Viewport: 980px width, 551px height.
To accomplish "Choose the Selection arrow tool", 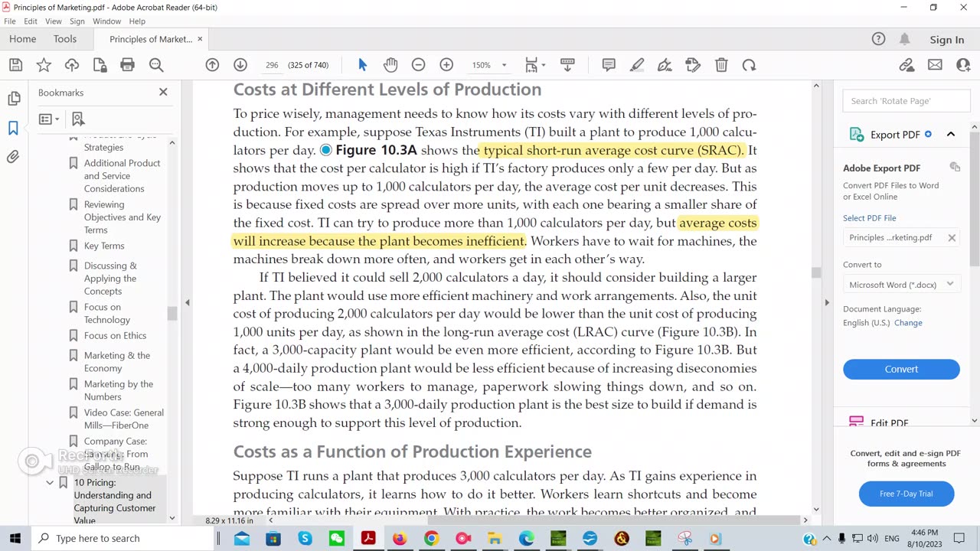I will [363, 65].
